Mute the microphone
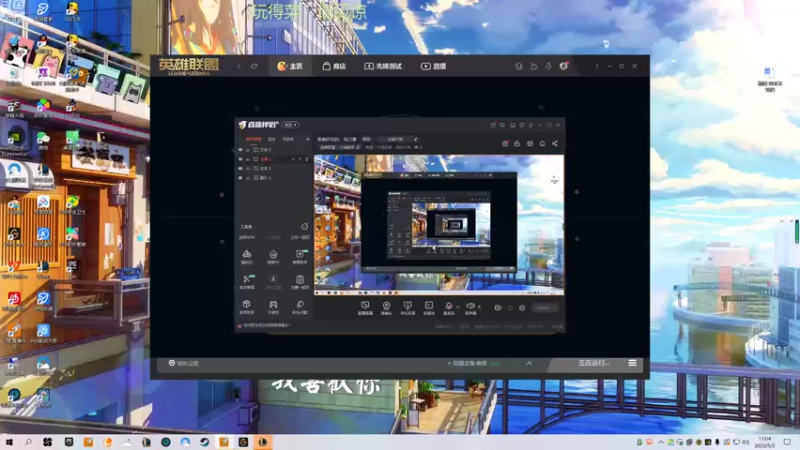 point(448,308)
